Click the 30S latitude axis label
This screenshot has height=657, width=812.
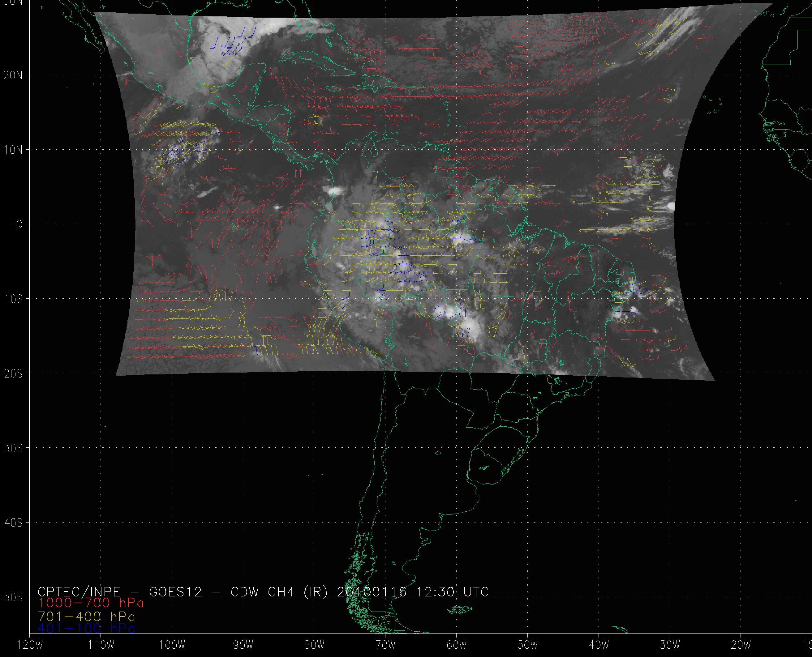[x=13, y=448]
